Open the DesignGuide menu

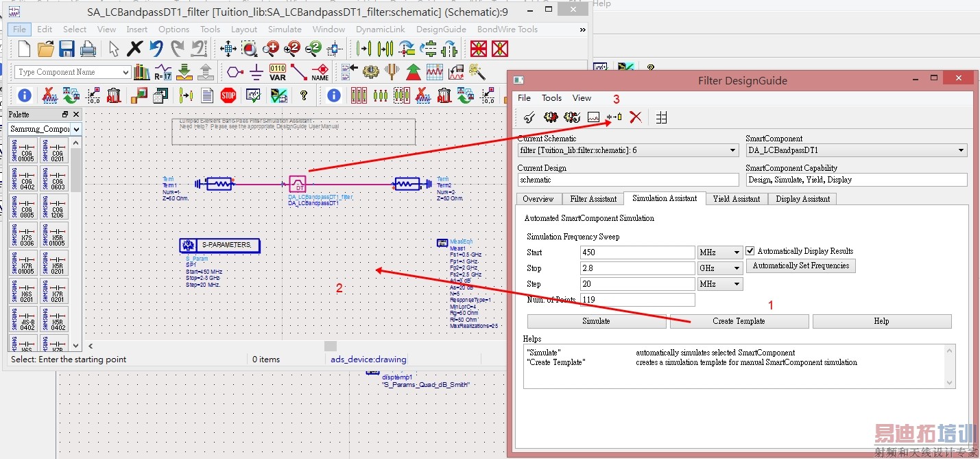click(441, 30)
